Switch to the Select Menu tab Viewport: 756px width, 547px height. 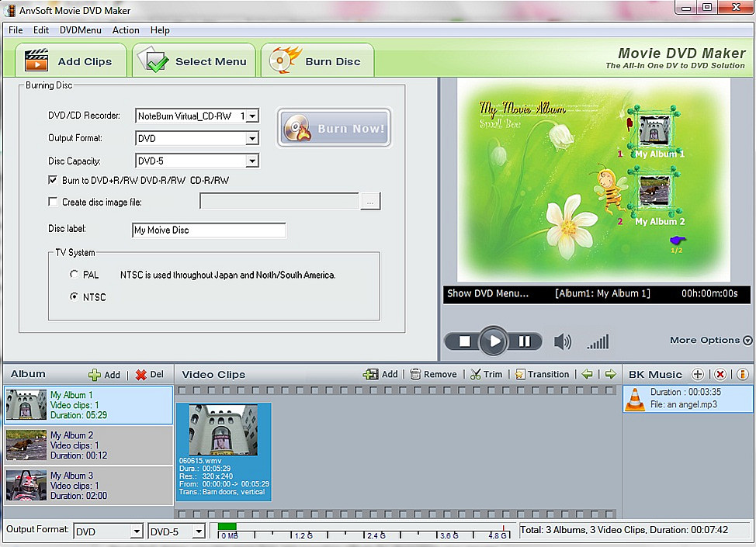194,61
